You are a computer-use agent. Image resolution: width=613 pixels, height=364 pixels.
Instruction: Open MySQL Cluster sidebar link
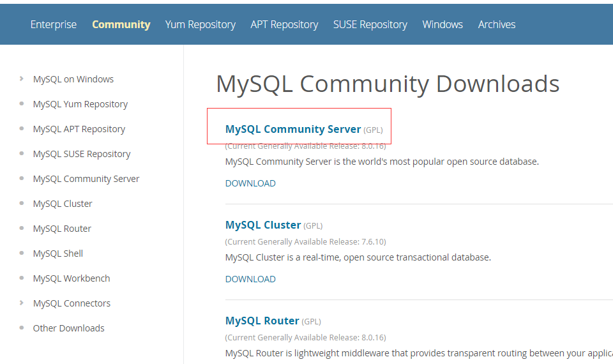[63, 204]
